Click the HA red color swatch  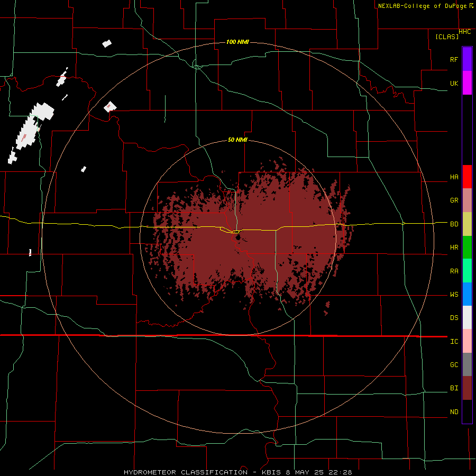click(x=467, y=177)
